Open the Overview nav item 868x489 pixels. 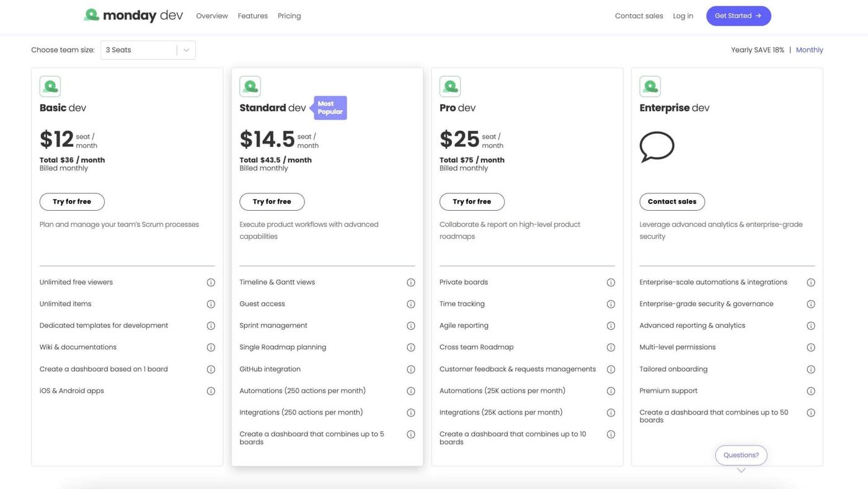coord(212,16)
